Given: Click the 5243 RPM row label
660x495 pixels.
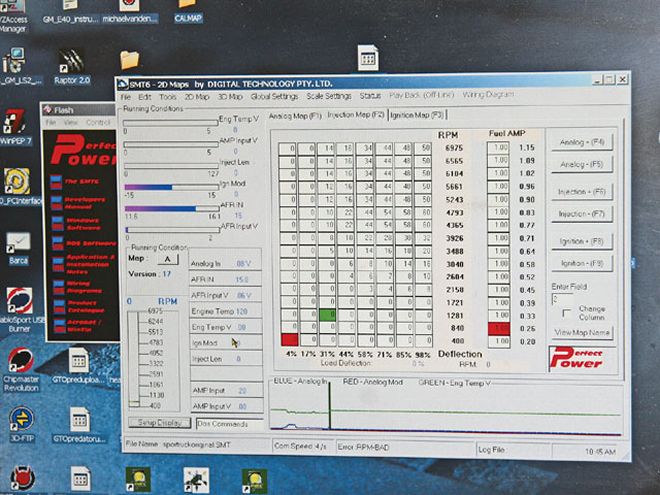Looking at the screenshot, I should click(454, 200).
